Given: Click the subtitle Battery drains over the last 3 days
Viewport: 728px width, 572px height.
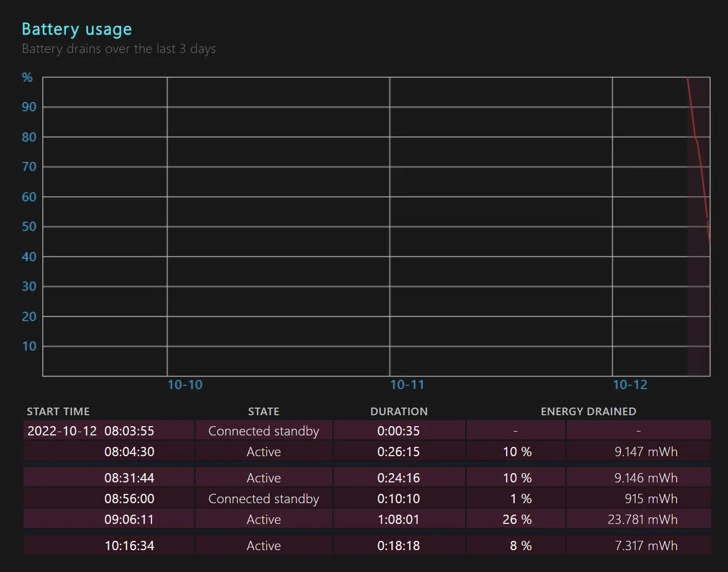Looking at the screenshot, I should (x=119, y=49).
